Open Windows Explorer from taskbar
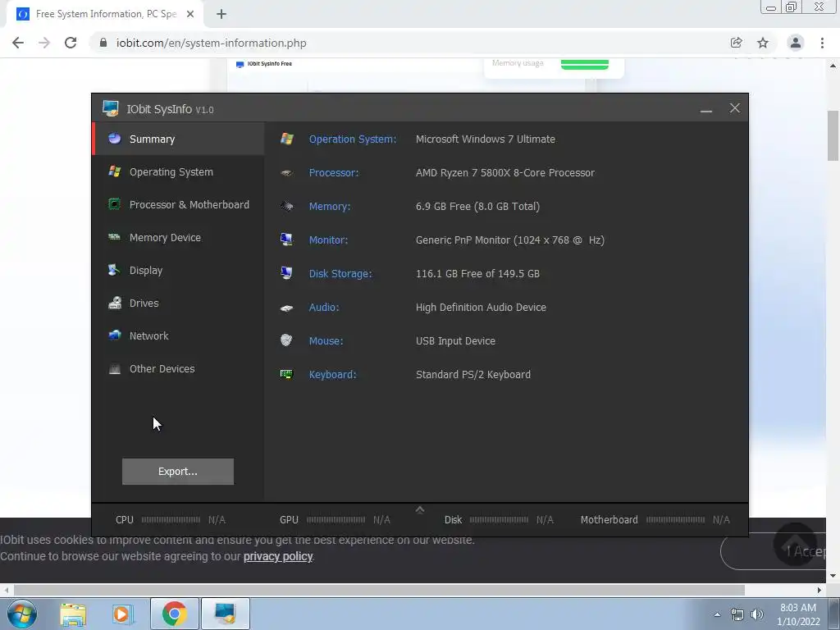840x630 pixels. (73, 614)
